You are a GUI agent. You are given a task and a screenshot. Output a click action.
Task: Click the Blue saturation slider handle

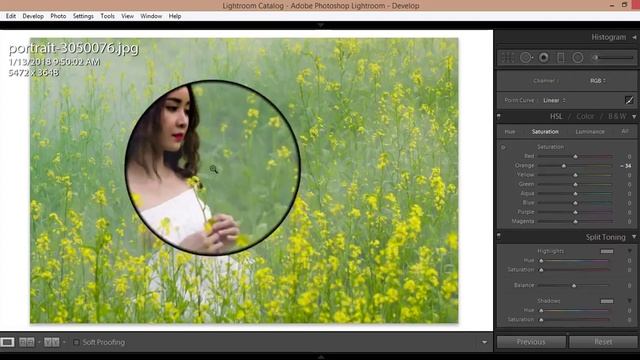(x=576, y=203)
